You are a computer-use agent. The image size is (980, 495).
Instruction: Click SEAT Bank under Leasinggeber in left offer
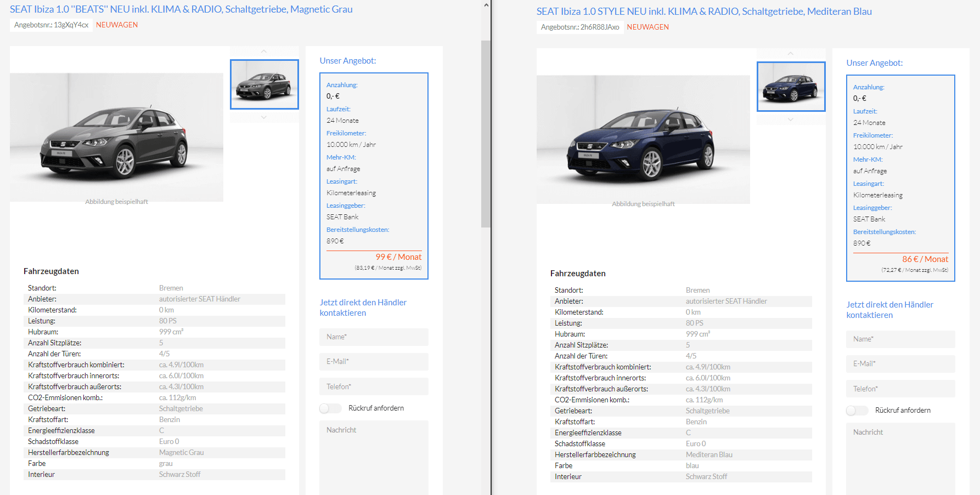click(342, 217)
